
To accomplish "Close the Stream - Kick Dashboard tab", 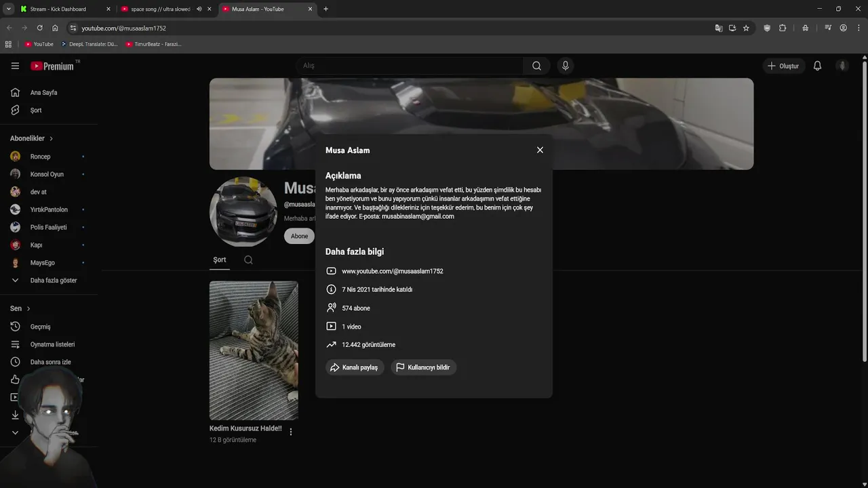I will click(108, 9).
